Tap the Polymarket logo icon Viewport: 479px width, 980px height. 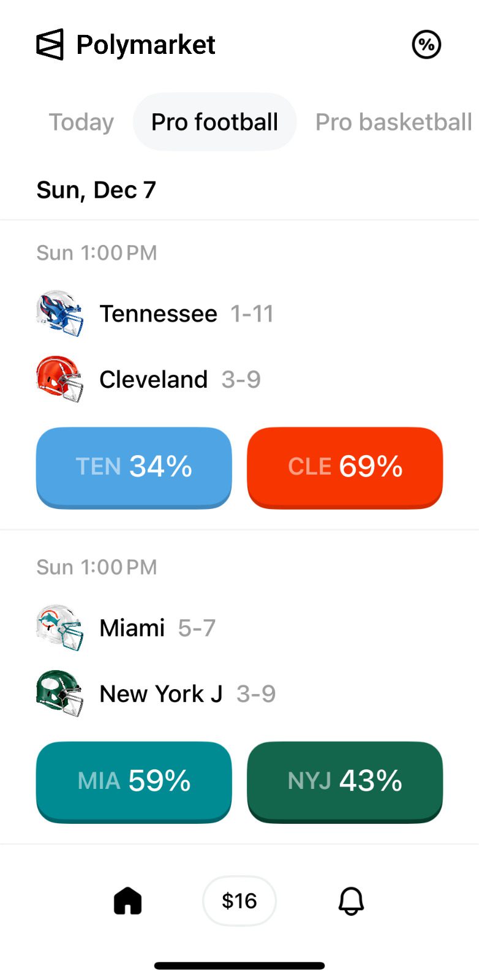click(50, 45)
